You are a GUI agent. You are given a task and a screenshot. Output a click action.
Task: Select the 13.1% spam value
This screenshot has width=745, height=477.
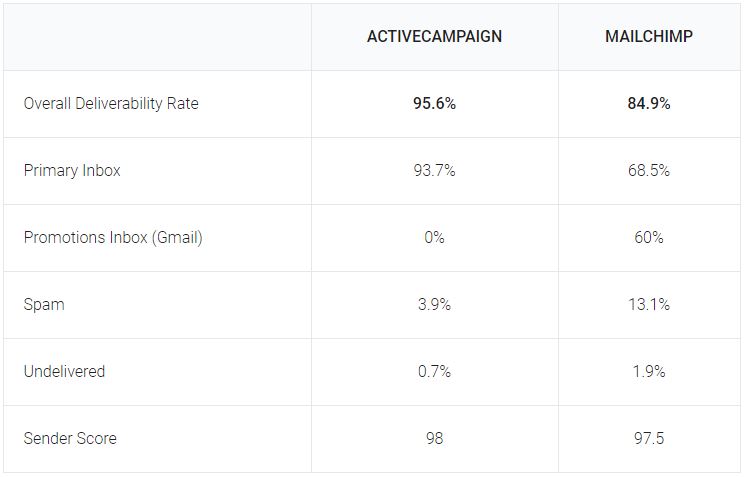(x=649, y=305)
